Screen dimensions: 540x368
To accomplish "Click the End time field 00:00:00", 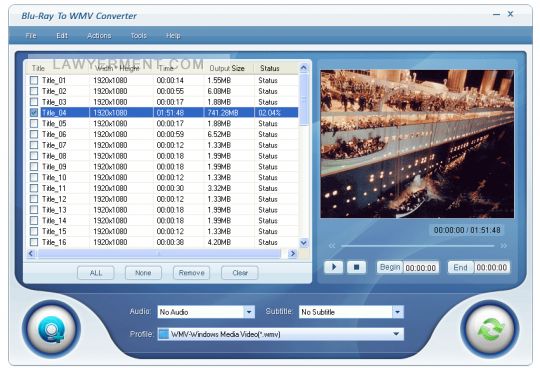I will click(492, 267).
